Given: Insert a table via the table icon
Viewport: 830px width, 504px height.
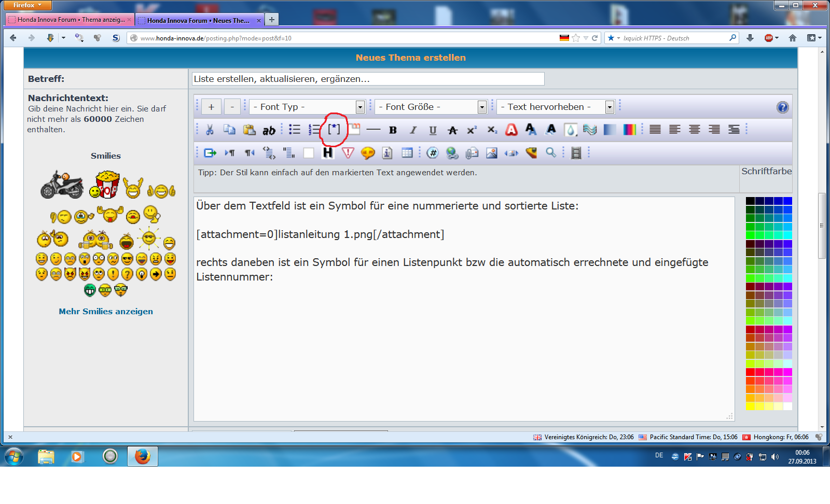Looking at the screenshot, I should tap(407, 153).
